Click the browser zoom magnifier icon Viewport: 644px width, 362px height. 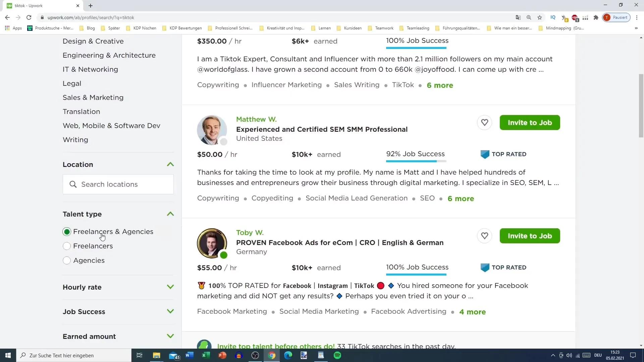click(529, 17)
